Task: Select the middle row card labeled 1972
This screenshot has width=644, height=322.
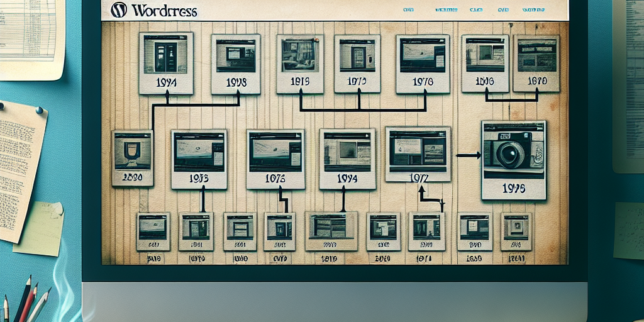Action: [418, 154]
